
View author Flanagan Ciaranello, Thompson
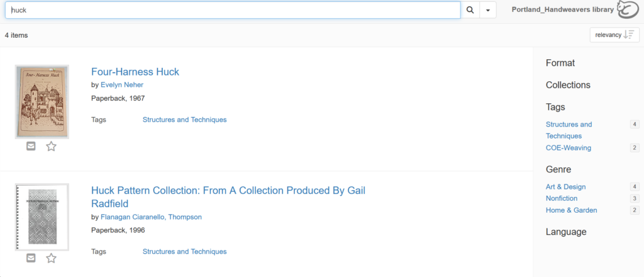(151, 217)
